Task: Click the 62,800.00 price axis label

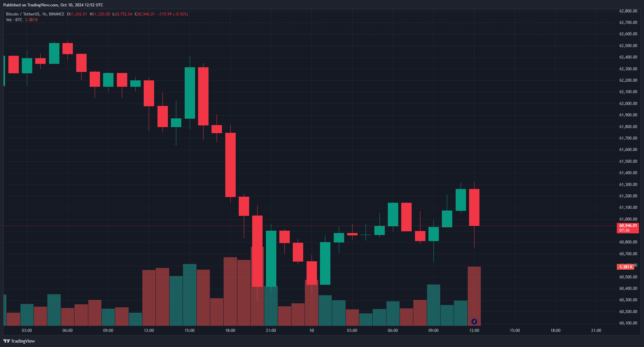Action: [x=628, y=11]
